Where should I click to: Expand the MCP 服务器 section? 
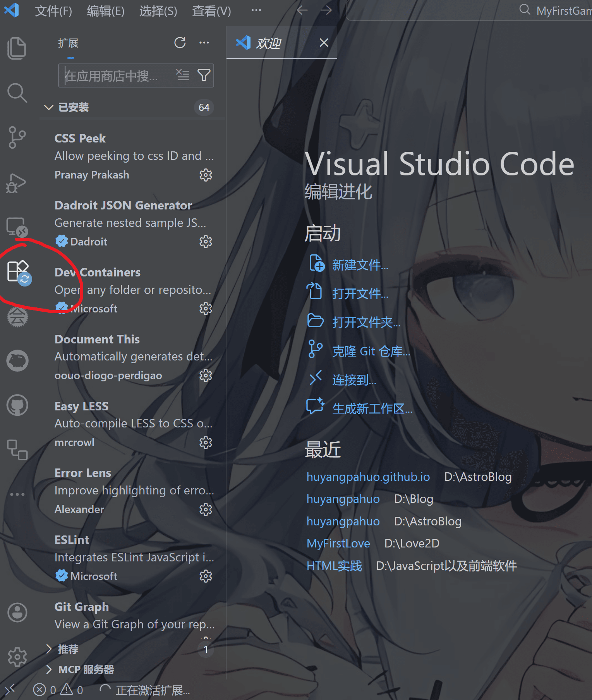click(49, 669)
